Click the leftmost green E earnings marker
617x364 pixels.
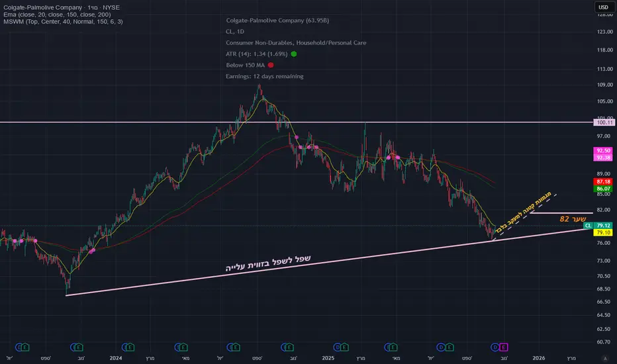coord(24,347)
